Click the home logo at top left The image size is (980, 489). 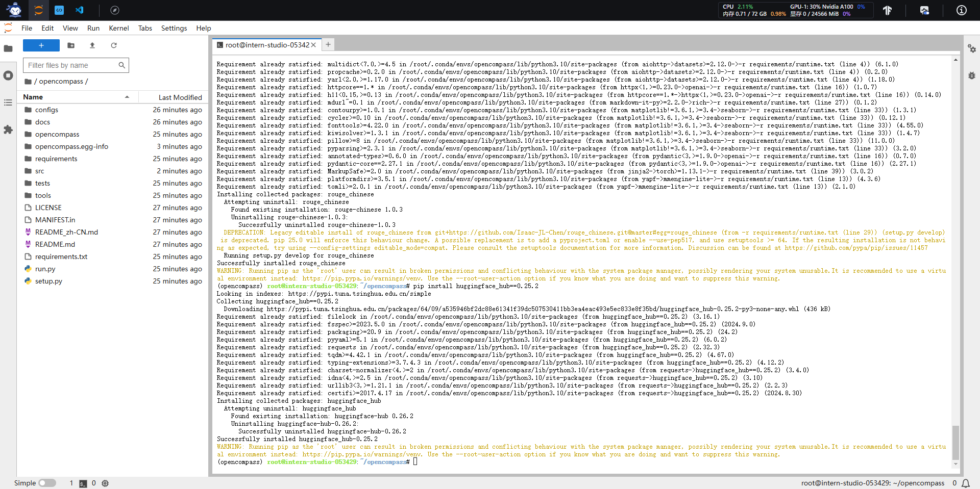coord(15,10)
